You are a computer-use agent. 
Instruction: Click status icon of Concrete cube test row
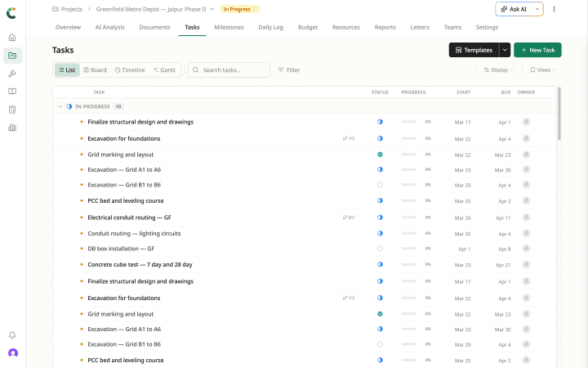click(x=380, y=264)
